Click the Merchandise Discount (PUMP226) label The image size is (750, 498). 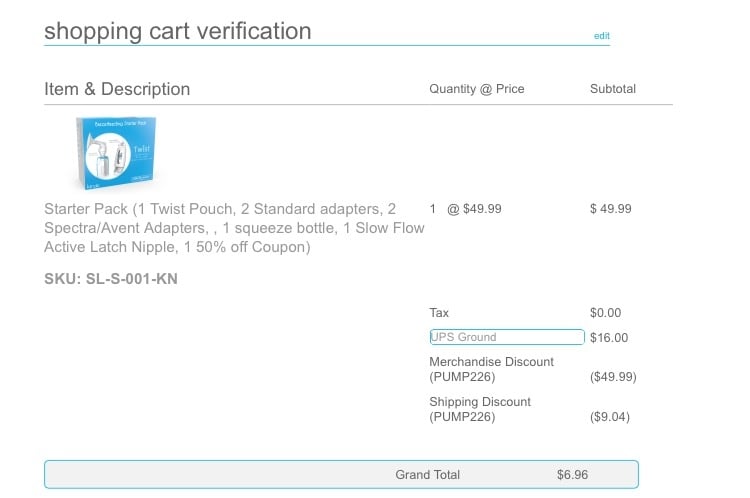tap(492, 369)
